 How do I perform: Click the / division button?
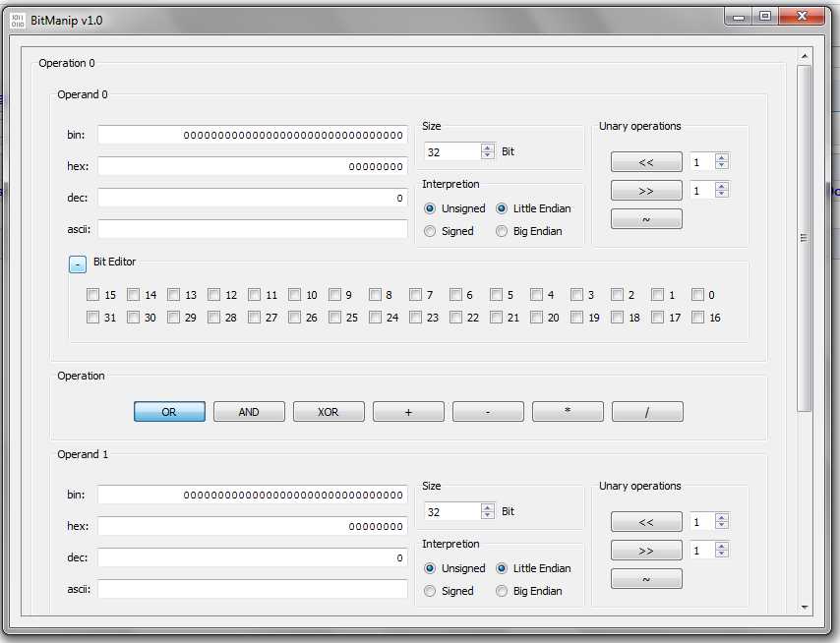pyautogui.click(x=647, y=412)
